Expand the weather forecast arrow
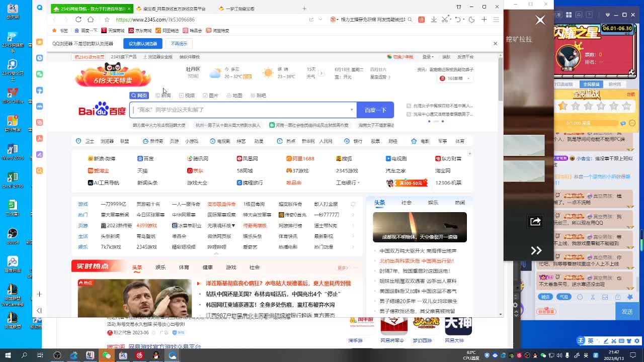Screen dimensions: 644x362 [321, 73]
